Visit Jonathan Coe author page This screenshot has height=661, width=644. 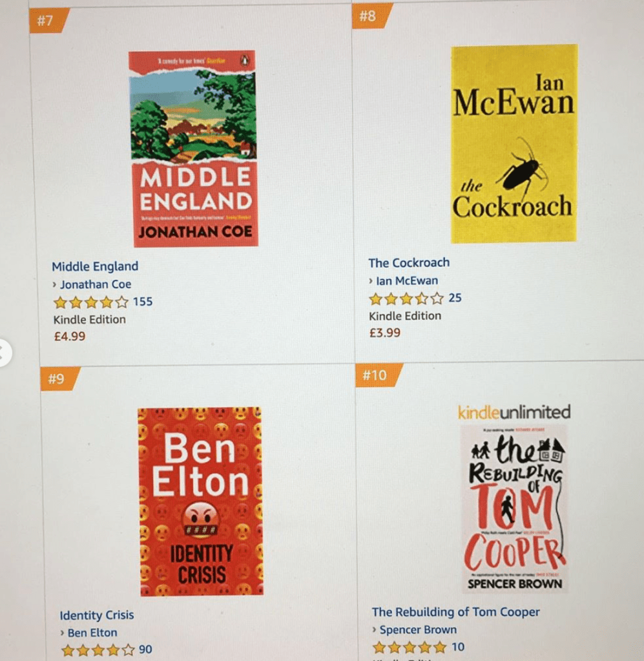(96, 284)
